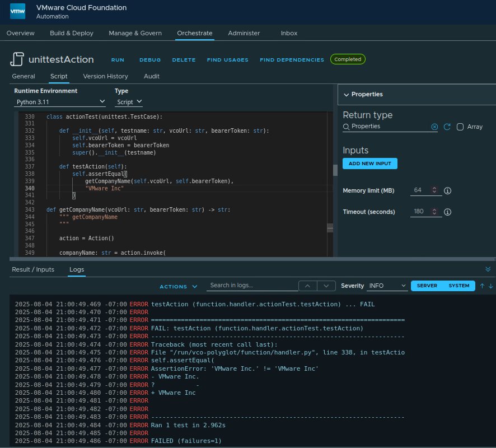Open the ACTIONS dropdown in logs
Viewport: 496px width, 448px height.
[179, 286]
